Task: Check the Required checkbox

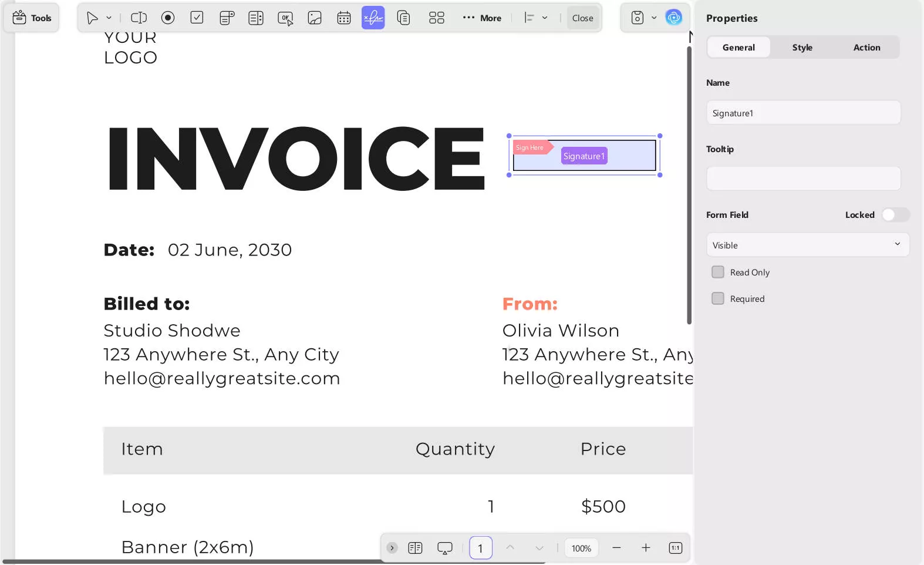Action: [717, 298]
